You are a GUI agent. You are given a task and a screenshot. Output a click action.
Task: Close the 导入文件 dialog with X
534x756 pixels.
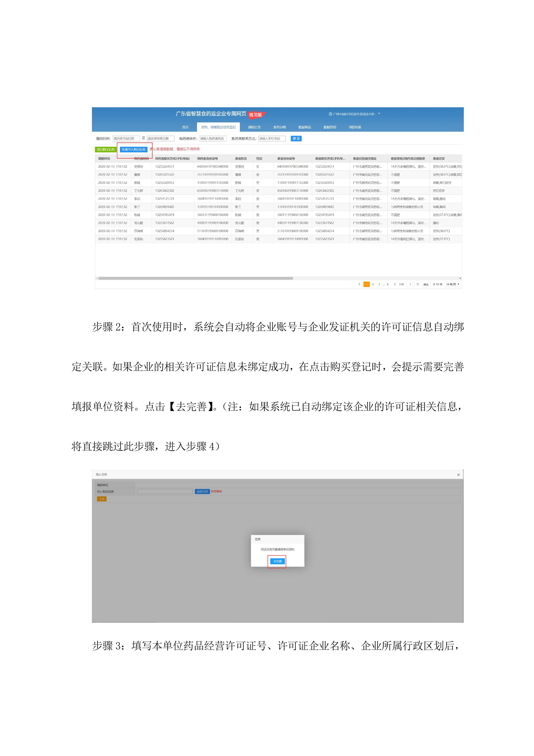(x=458, y=475)
